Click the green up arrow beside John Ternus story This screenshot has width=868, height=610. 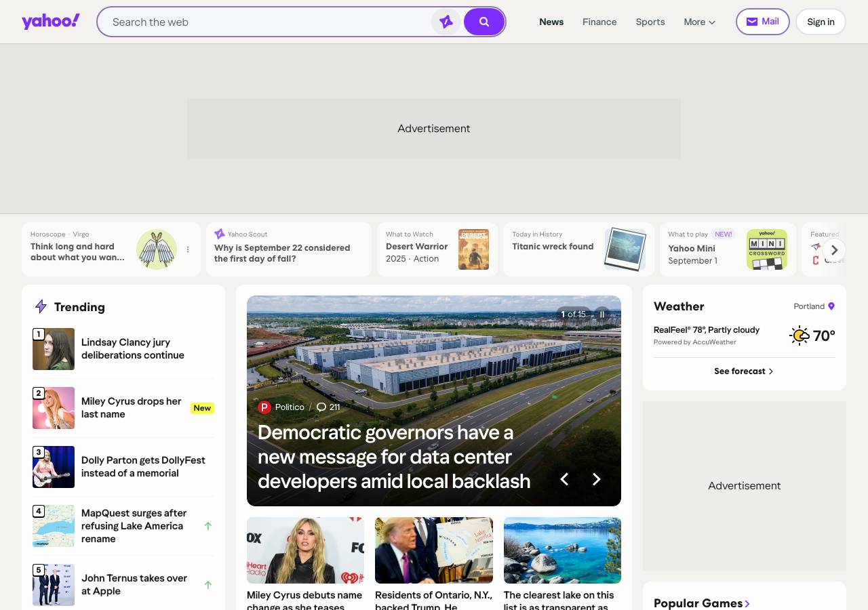click(x=208, y=585)
